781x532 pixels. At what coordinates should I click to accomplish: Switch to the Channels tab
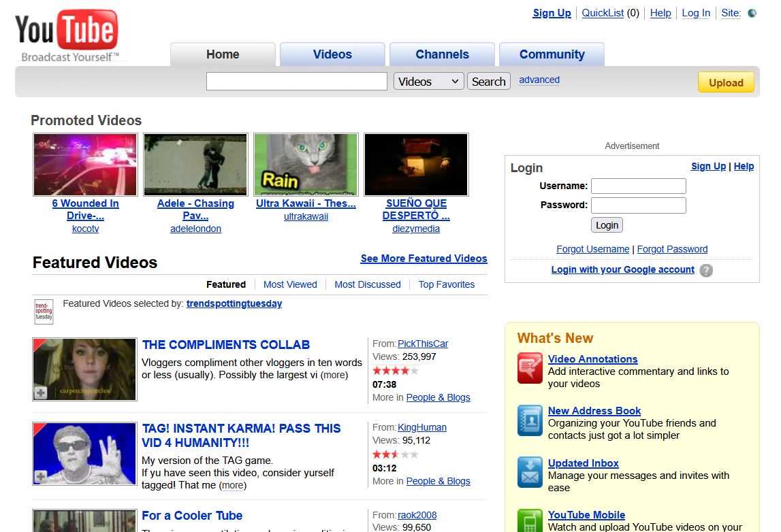[x=443, y=54]
